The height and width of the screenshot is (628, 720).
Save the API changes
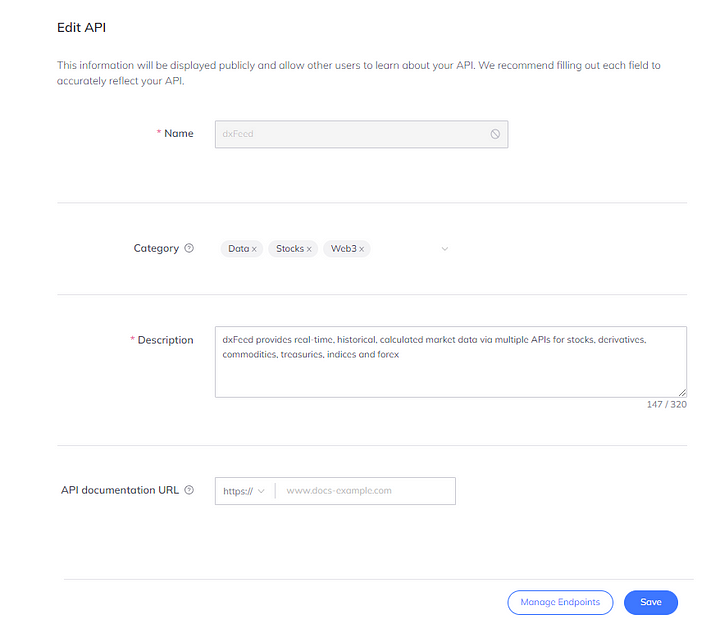pos(651,602)
